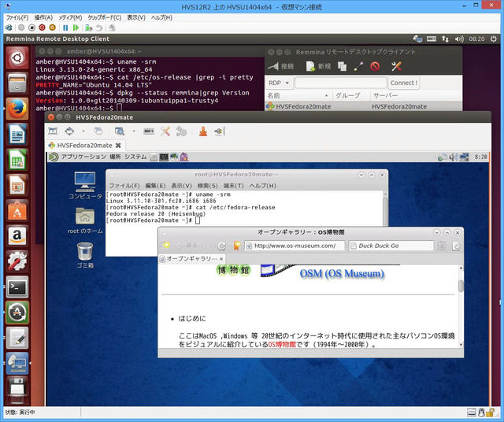Open Software Updater launcher icon

[x=17, y=312]
